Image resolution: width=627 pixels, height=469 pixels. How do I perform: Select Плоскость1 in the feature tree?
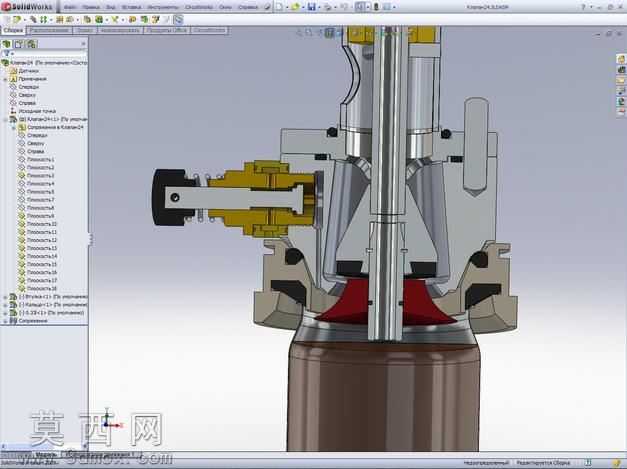click(x=40, y=160)
